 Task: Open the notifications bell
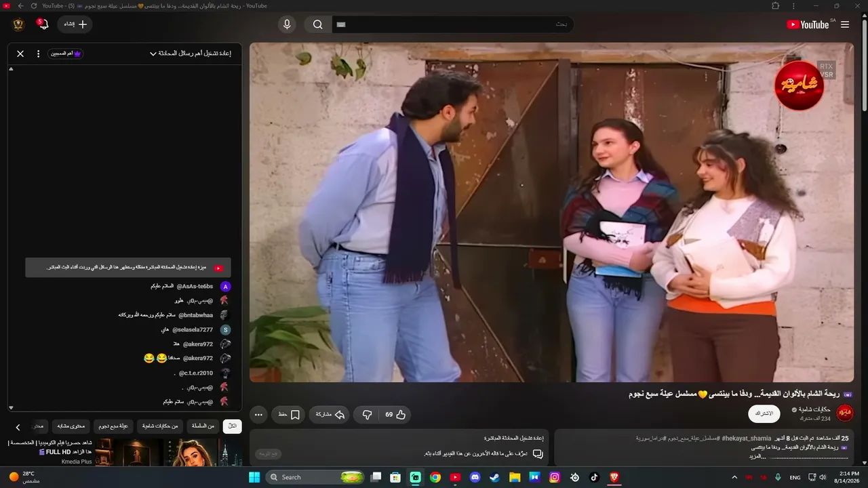point(43,24)
